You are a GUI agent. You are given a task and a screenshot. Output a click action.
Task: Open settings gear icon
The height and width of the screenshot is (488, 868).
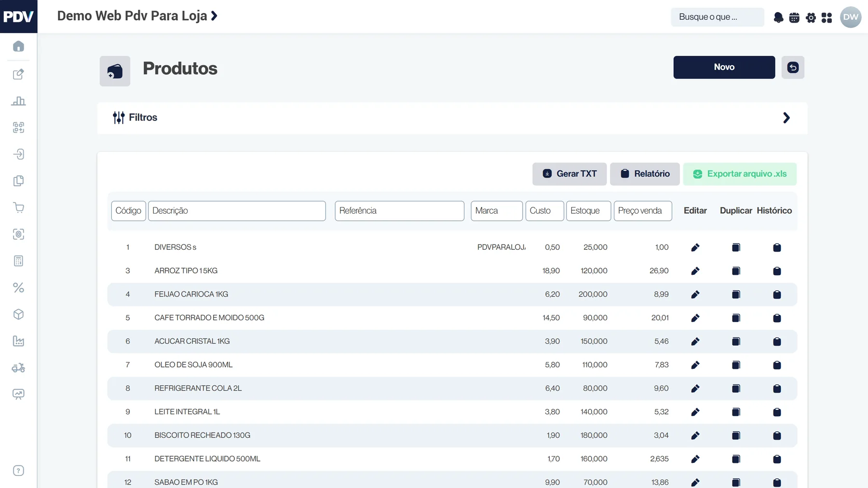tap(811, 18)
